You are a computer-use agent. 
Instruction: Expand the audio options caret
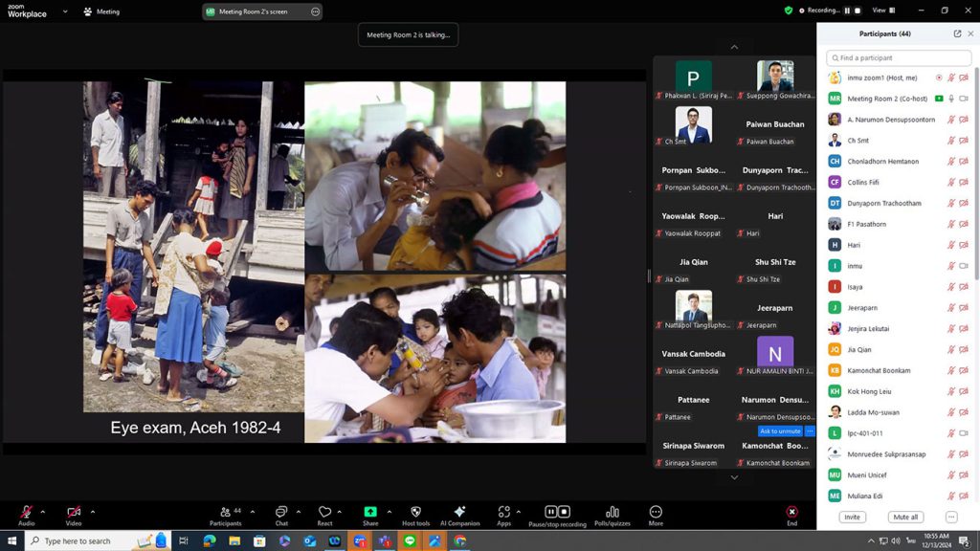(x=42, y=512)
